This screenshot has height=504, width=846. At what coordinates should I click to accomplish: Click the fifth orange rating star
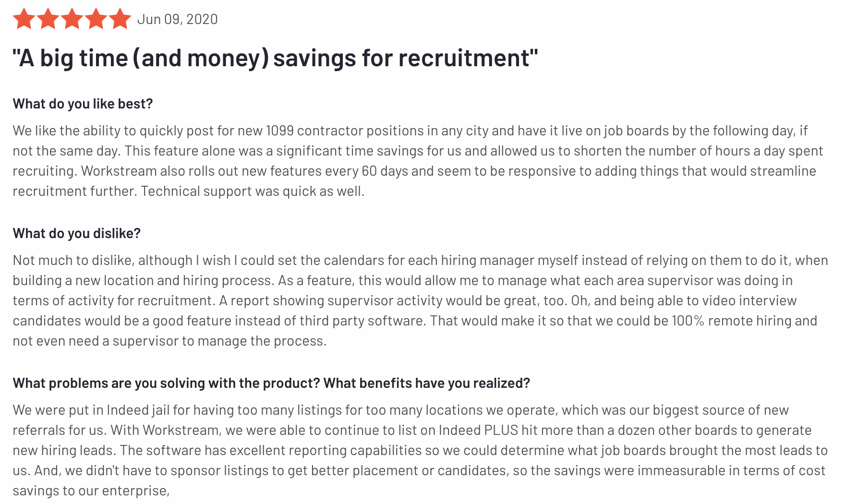(x=120, y=19)
